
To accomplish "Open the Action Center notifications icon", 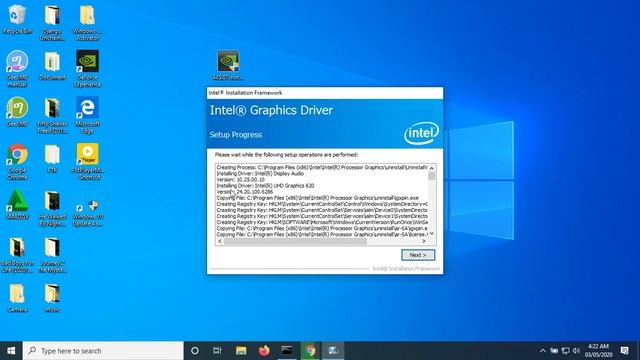I will [x=624, y=351].
